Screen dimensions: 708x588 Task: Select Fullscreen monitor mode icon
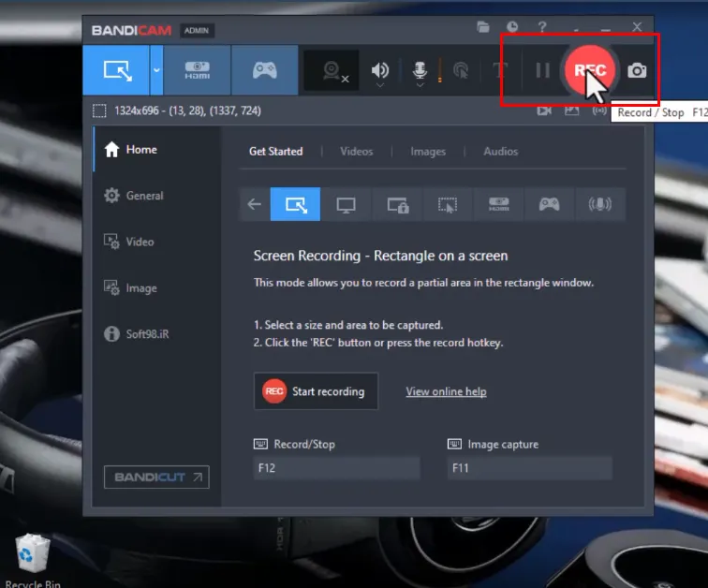(346, 204)
